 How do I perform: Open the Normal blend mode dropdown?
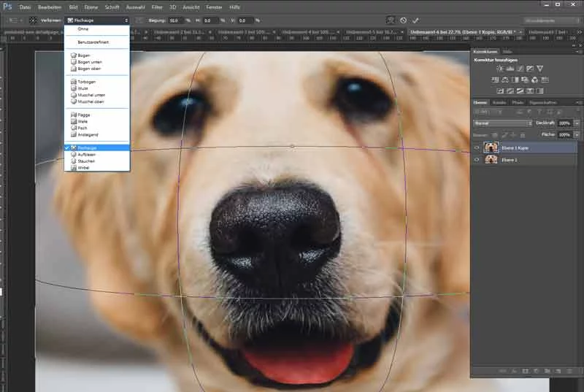coord(502,123)
